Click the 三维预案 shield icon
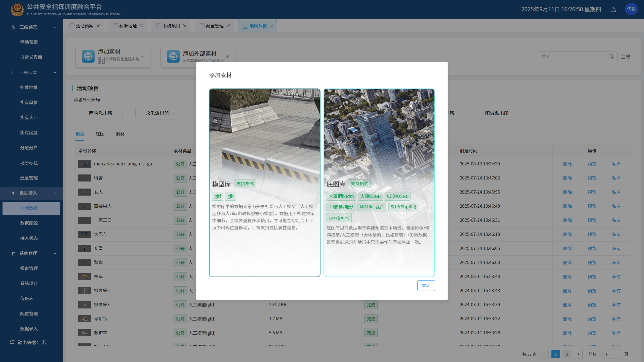Image resolution: width=644 pixels, height=362 pixels. pos(13,27)
